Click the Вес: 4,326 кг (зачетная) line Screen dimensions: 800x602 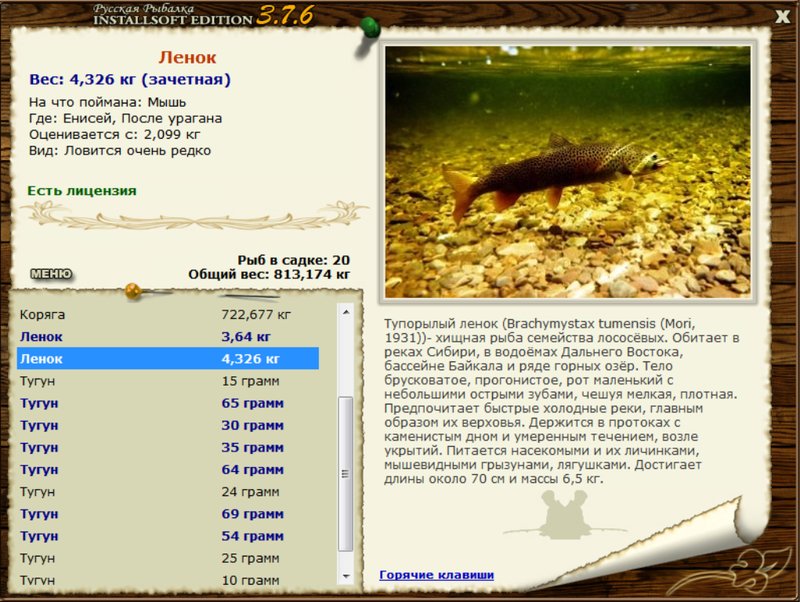click(x=130, y=80)
